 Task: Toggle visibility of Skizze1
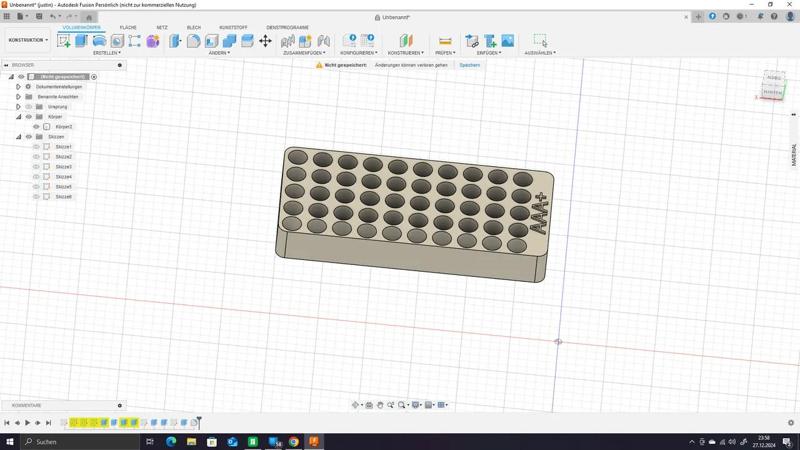(x=37, y=147)
